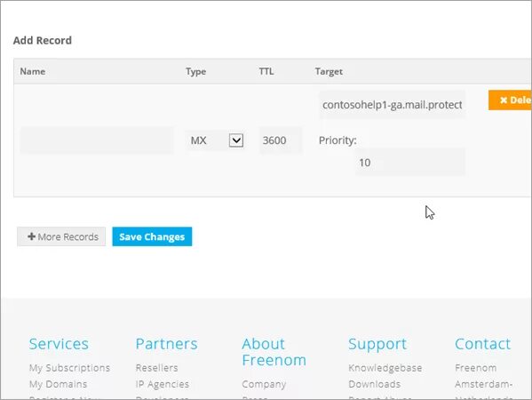Focus the TTL field showing 3600
Screen dimensions: 532x400
pyautogui.click(x=281, y=140)
